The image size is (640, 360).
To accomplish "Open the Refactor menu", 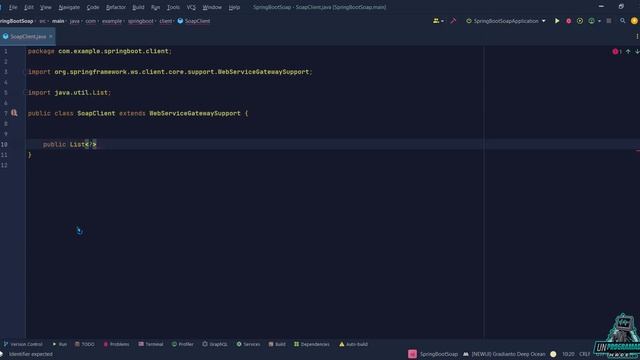I will [x=116, y=7].
